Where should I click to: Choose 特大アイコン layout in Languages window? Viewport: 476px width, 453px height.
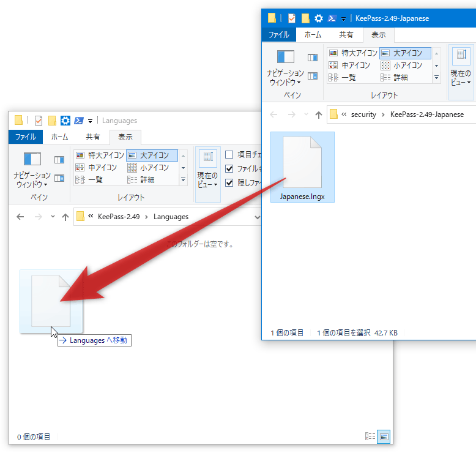point(100,155)
